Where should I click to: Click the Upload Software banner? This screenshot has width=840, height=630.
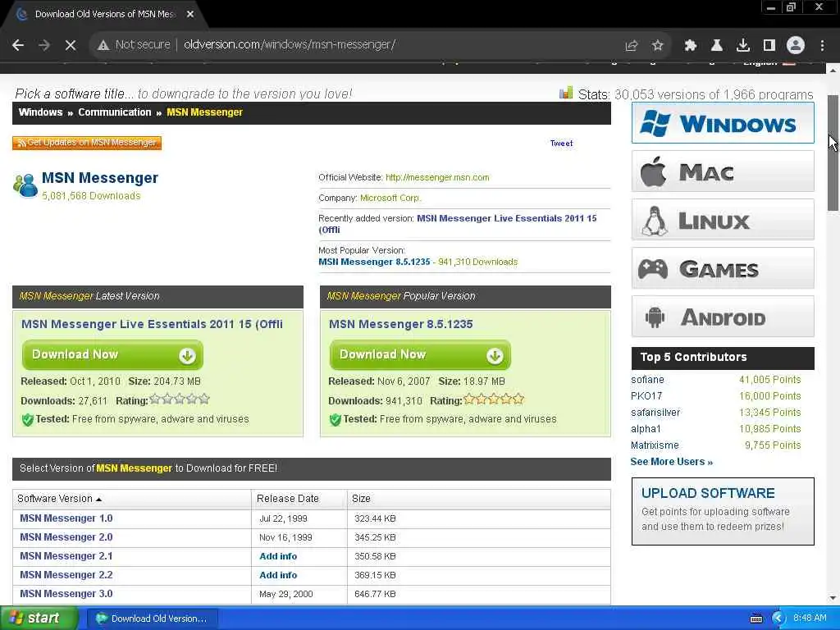(723, 511)
